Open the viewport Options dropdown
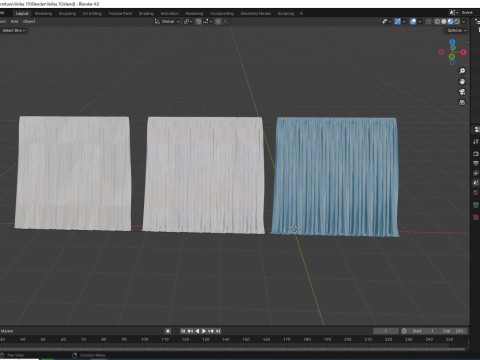Image resolution: width=480 pixels, height=360 pixels. click(x=457, y=30)
